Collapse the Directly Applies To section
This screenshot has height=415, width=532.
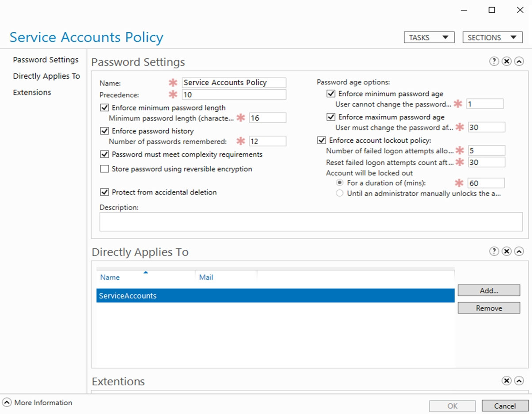pos(519,251)
